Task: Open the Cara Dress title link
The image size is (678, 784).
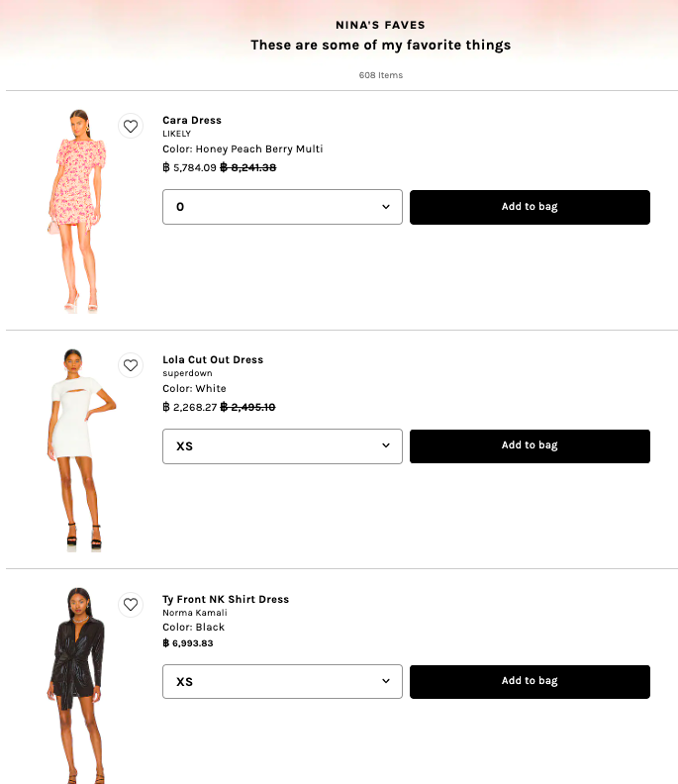Action: [x=192, y=120]
